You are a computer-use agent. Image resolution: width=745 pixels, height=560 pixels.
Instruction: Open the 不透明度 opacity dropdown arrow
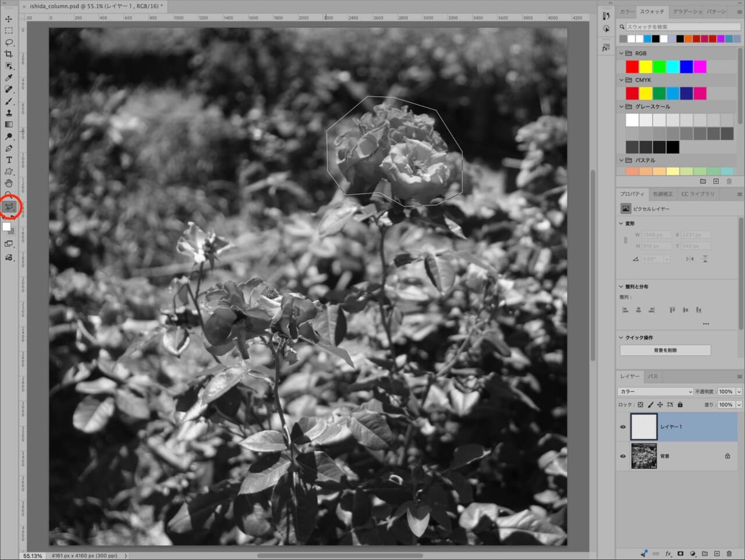click(x=739, y=391)
